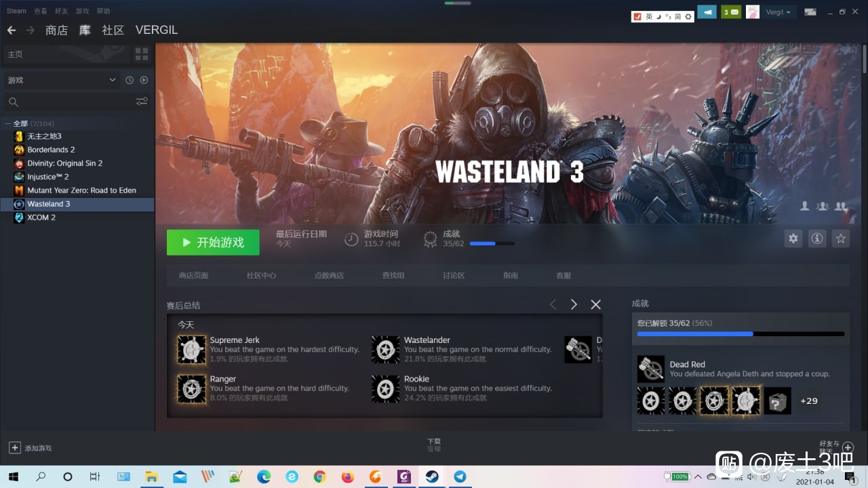Click the 您已解锁 35/62 progress bar
Viewport: 868px width, 488px height.
click(741, 333)
